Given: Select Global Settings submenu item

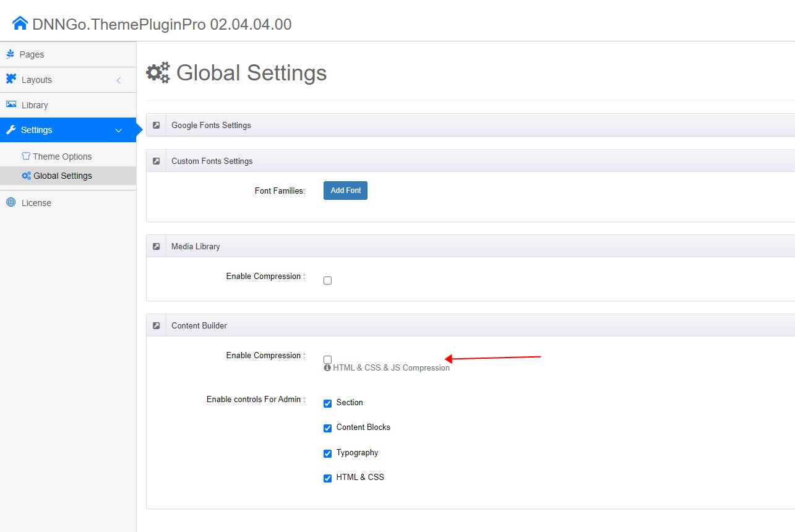Looking at the screenshot, I should click(68, 176).
